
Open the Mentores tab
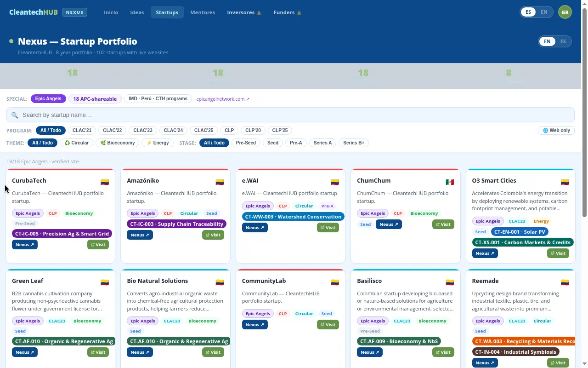click(x=203, y=12)
